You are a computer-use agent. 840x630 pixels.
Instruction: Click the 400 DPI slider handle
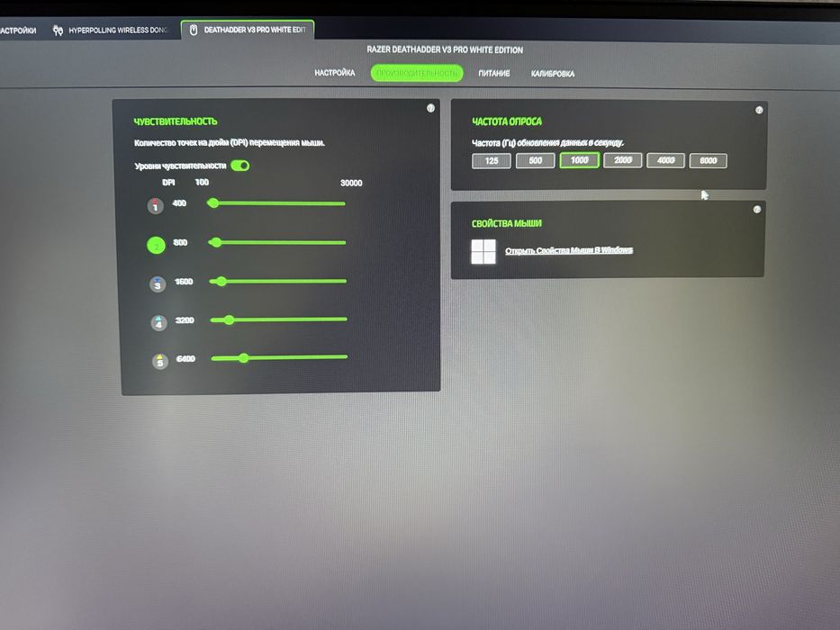coord(213,203)
